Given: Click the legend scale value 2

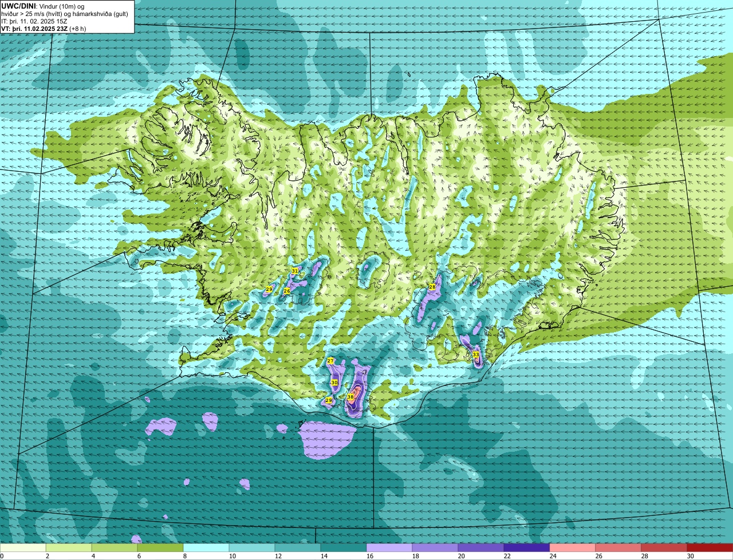Looking at the screenshot, I should 47,556.
